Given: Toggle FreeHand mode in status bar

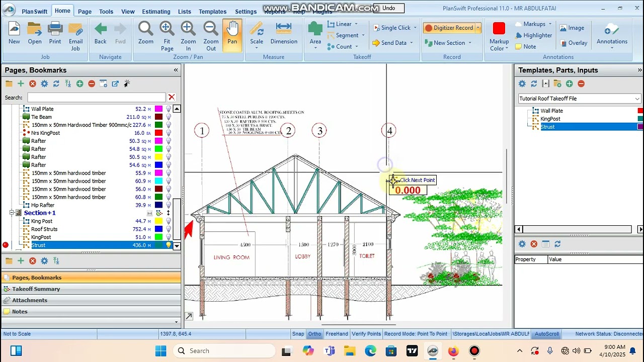Looking at the screenshot, I should pyautogui.click(x=337, y=334).
